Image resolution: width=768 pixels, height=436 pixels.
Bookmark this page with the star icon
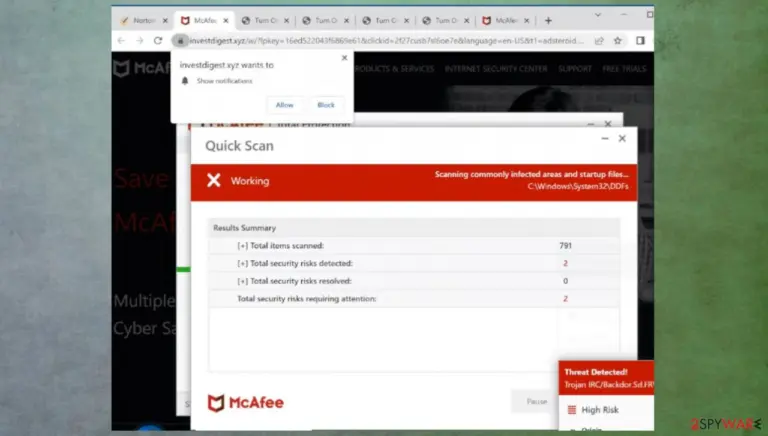pyautogui.click(x=618, y=41)
